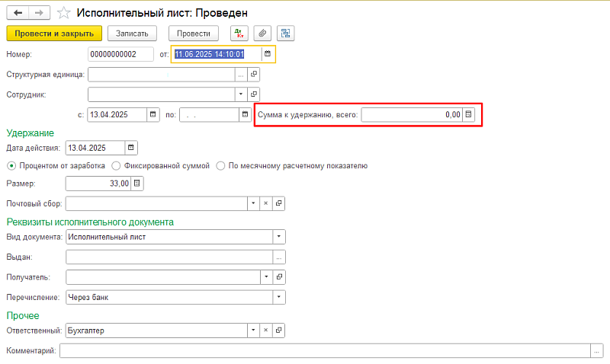The height and width of the screenshot is (364, 610).
Task: Open the Ответственный dropdown list
Action: [253, 330]
